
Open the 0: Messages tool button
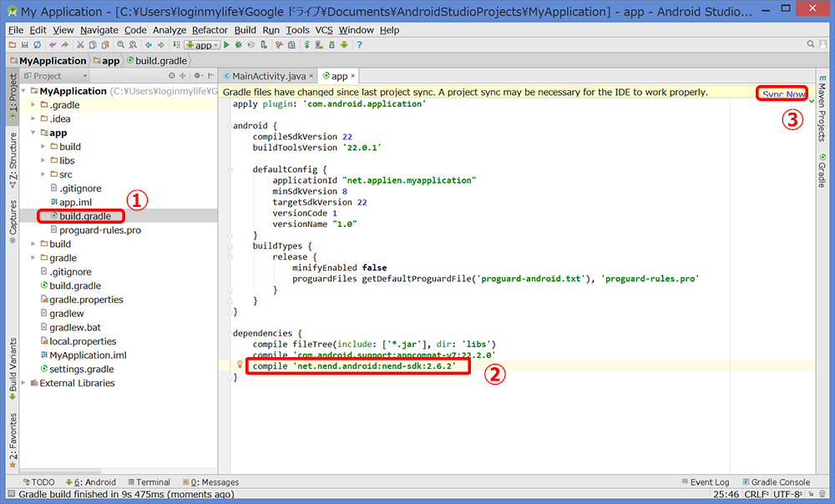pyautogui.click(x=211, y=482)
